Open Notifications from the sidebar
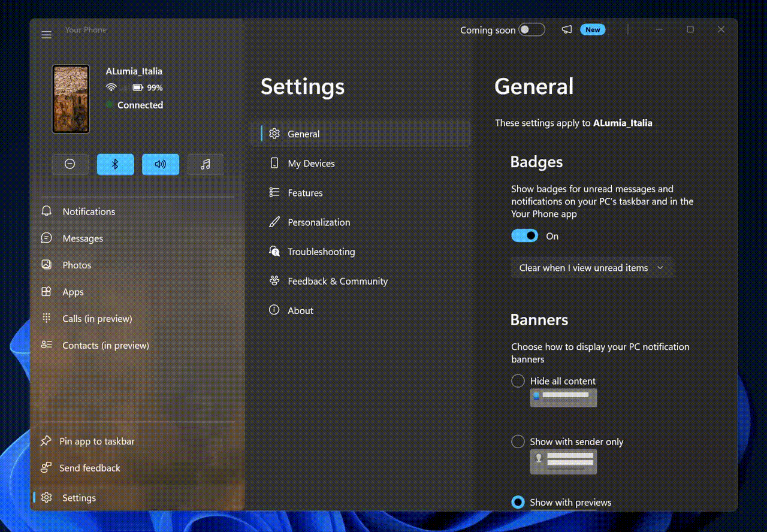This screenshot has height=532, width=767. pyautogui.click(x=89, y=211)
